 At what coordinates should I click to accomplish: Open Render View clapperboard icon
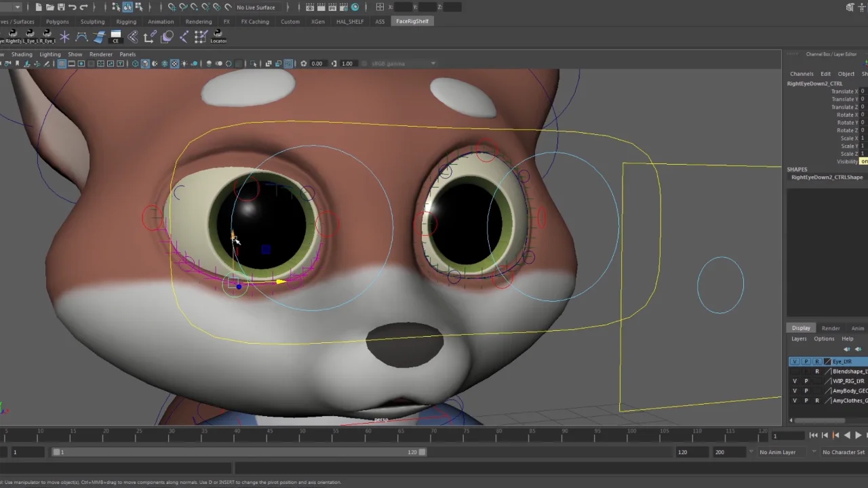[310, 7]
